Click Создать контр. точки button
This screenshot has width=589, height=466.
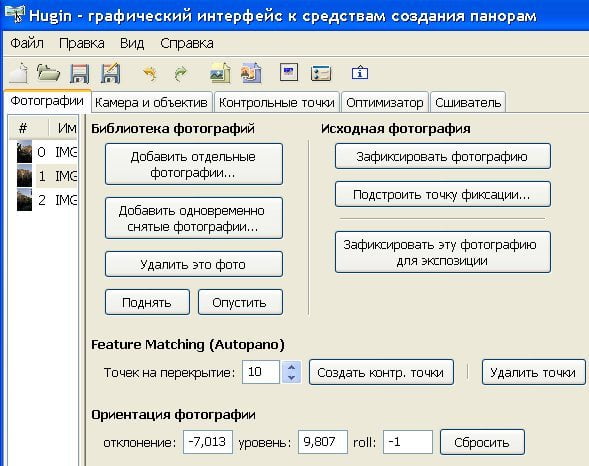click(x=381, y=372)
